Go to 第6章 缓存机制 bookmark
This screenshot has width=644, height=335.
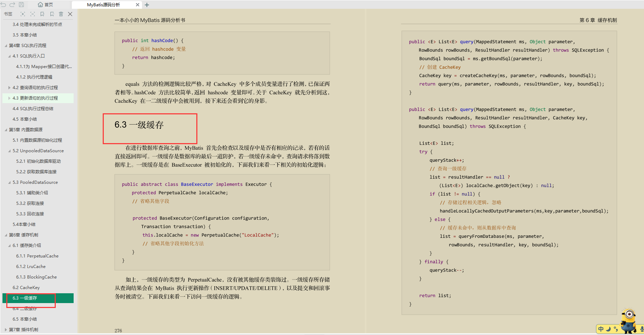click(x=23, y=235)
